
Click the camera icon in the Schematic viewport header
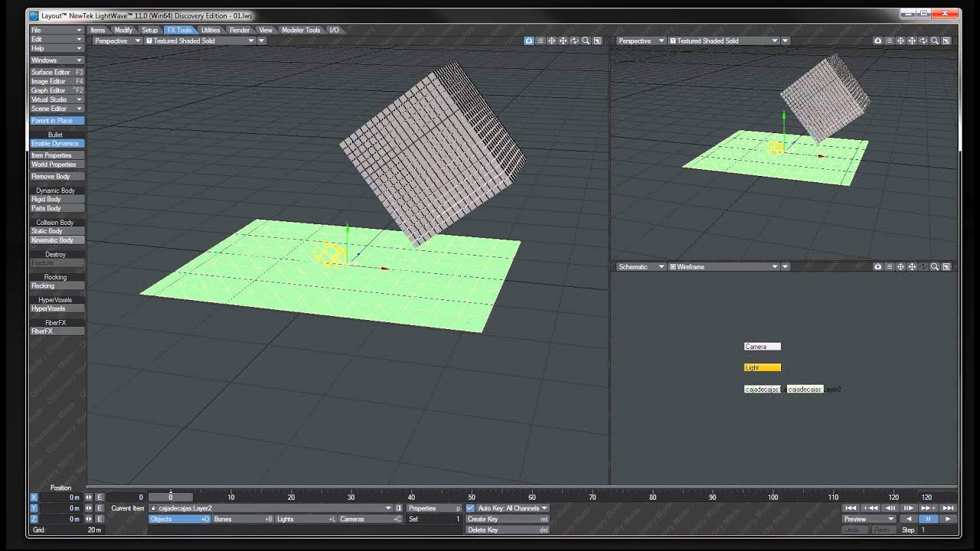[878, 267]
